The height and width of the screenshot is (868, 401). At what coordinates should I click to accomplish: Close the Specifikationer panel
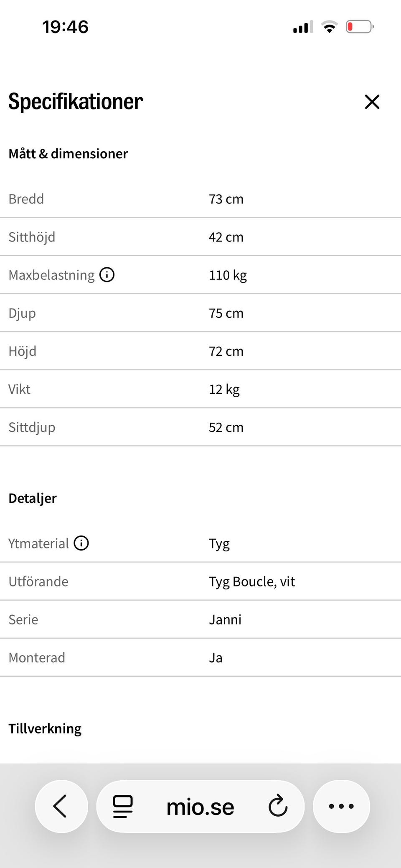372,102
